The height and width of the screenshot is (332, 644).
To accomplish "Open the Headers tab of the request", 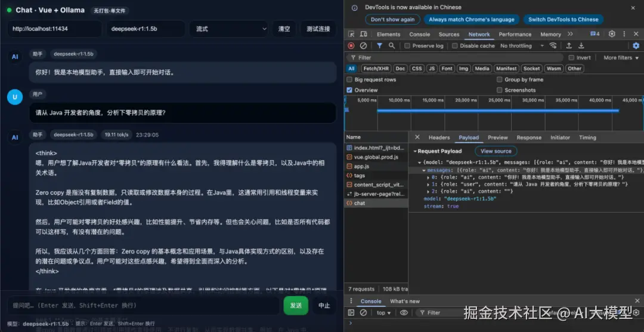I will point(439,137).
